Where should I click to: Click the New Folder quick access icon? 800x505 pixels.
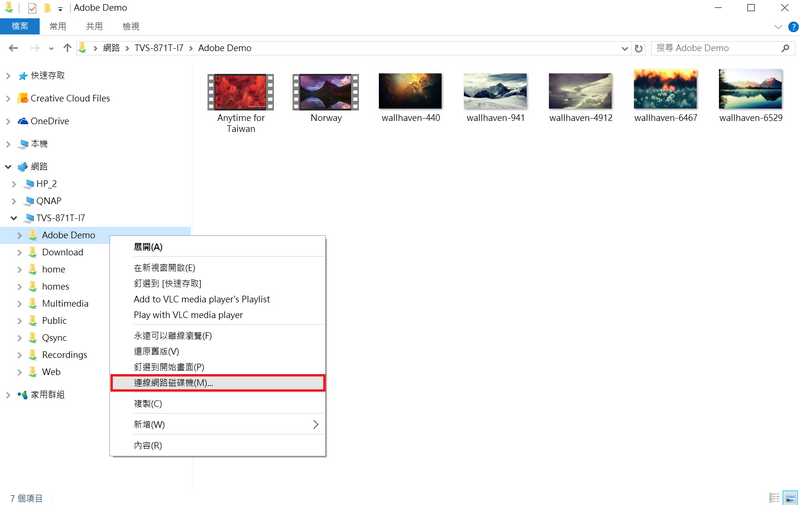47,8
